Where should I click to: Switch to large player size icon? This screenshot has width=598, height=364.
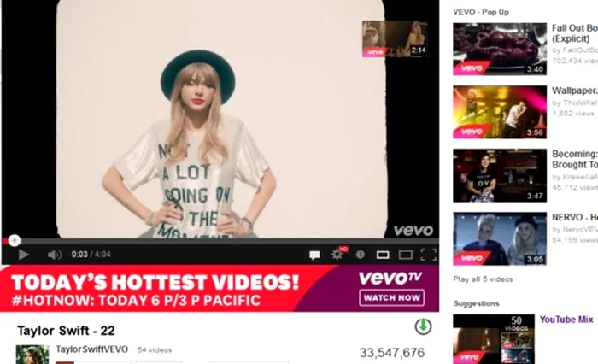coord(406,255)
